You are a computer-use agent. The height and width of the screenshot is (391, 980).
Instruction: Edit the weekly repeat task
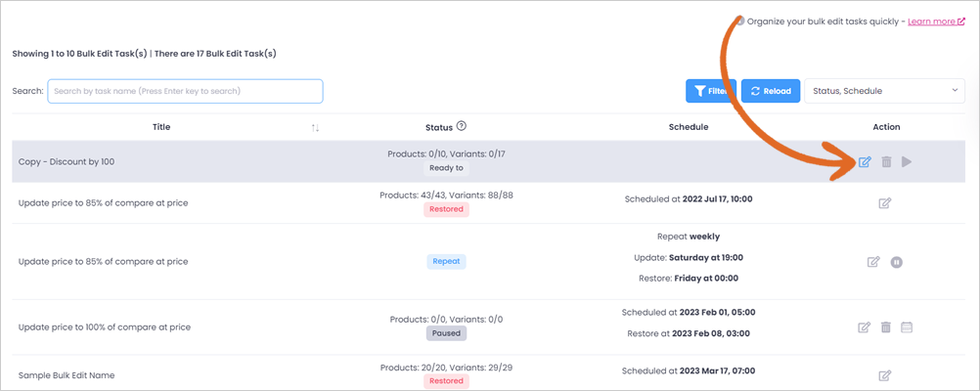point(873,262)
